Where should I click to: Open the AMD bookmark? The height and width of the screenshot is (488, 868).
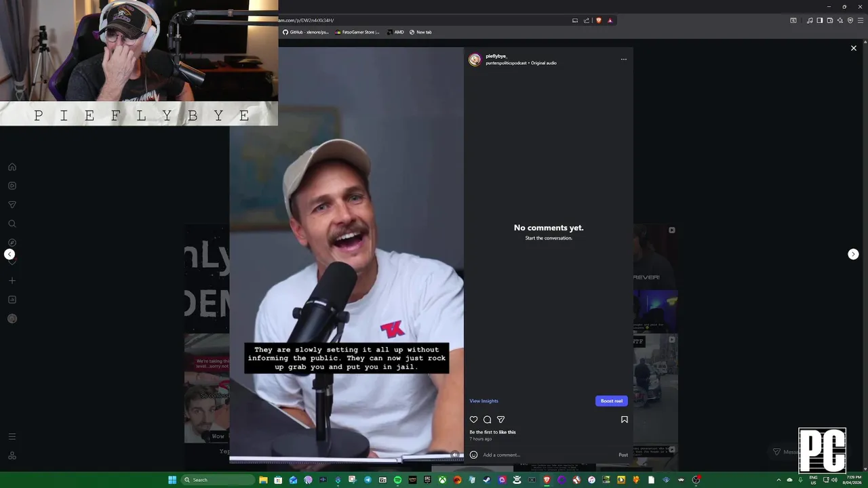pos(395,32)
